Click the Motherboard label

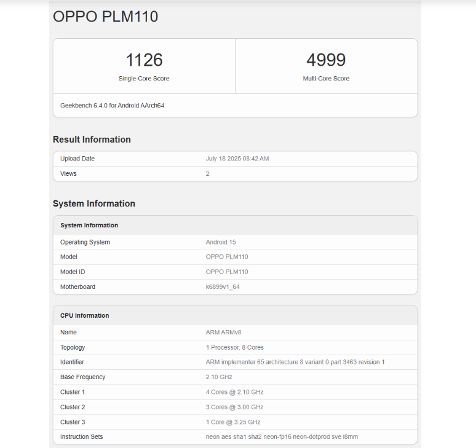pos(77,286)
